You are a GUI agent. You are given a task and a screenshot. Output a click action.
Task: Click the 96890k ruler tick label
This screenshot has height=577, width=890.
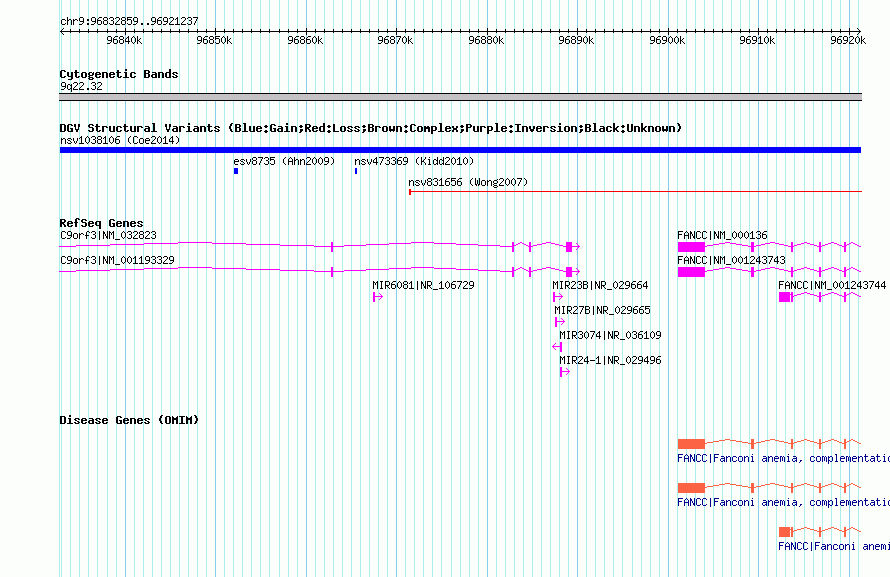click(x=577, y=40)
